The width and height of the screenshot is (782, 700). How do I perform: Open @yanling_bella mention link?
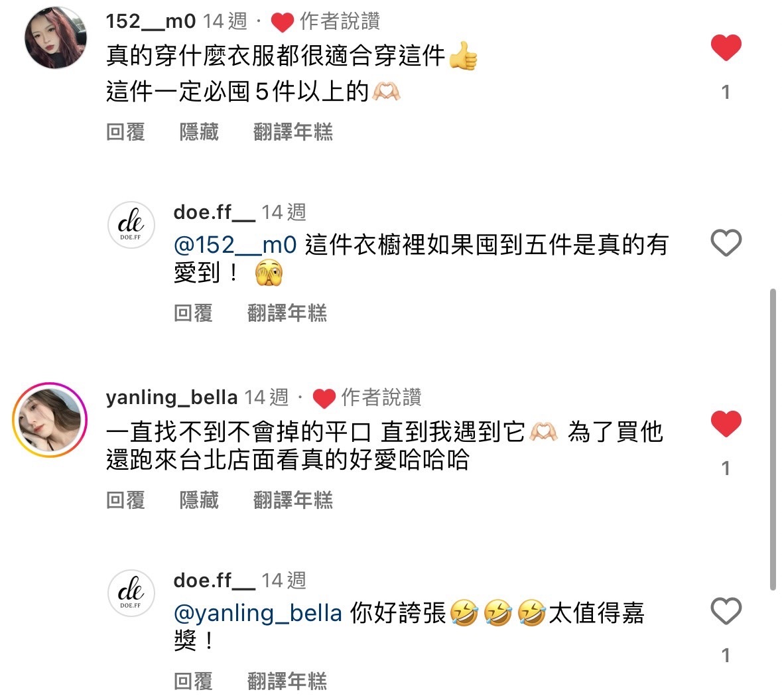point(258,614)
